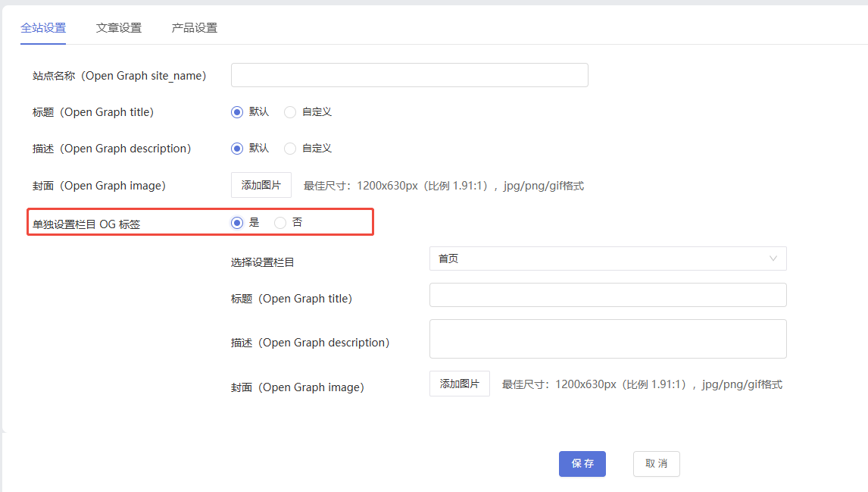Image resolution: width=868 pixels, height=492 pixels.
Task: Click the 取消 button
Action: (656, 464)
